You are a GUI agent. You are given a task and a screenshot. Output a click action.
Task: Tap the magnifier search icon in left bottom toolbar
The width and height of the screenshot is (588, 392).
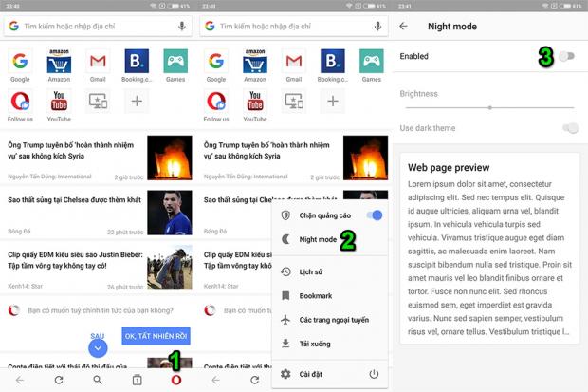tap(98, 380)
